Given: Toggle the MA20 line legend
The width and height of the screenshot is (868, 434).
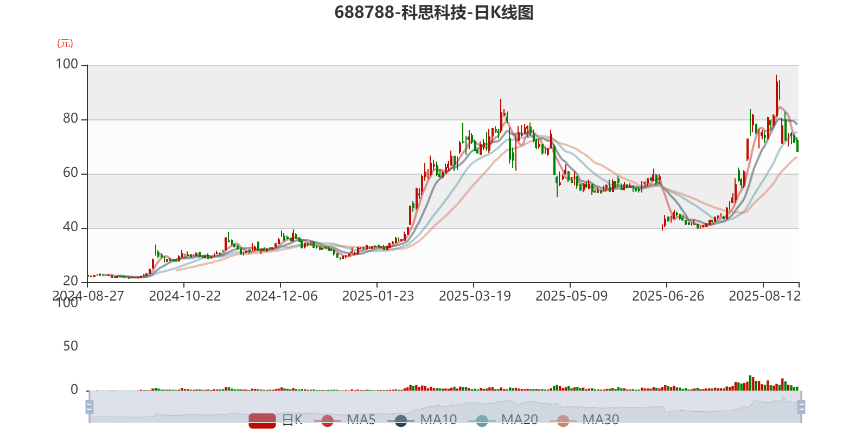Looking at the screenshot, I should (503, 420).
